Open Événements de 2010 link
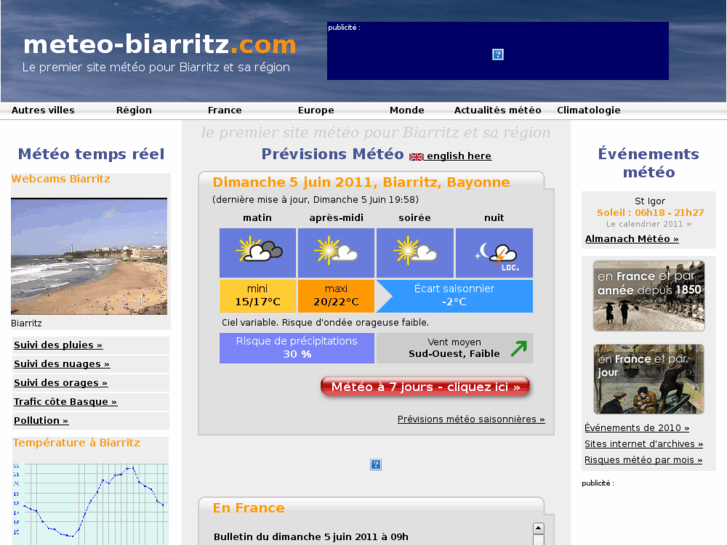 click(637, 428)
